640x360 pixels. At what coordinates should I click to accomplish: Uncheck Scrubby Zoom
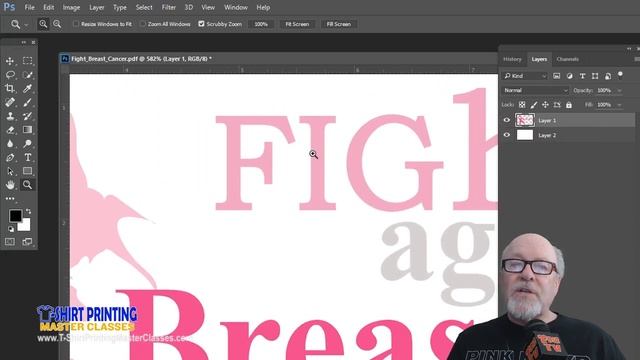coord(201,24)
